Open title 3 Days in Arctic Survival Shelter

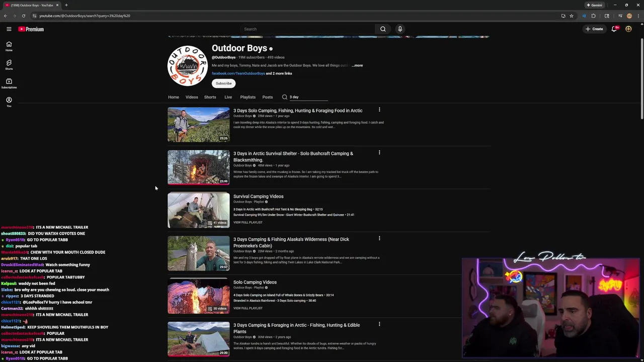[293, 157]
